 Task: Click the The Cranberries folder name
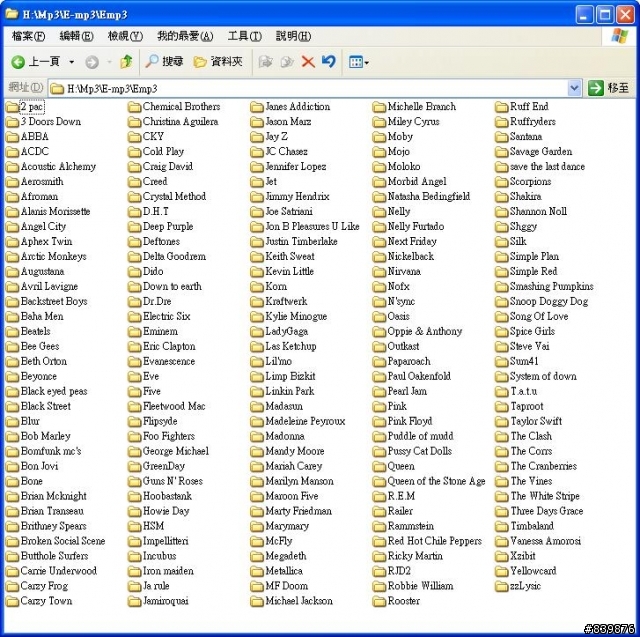coord(543,466)
